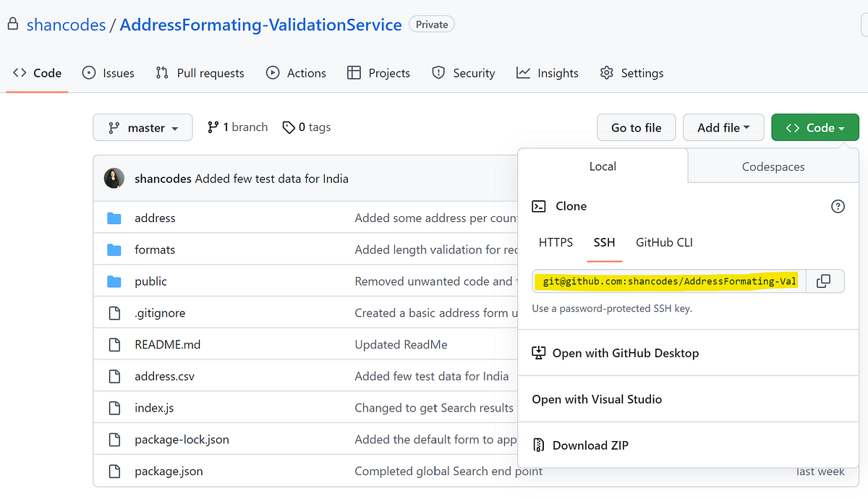
Task: Click the tag icon beside 0 tags
Action: (x=289, y=127)
